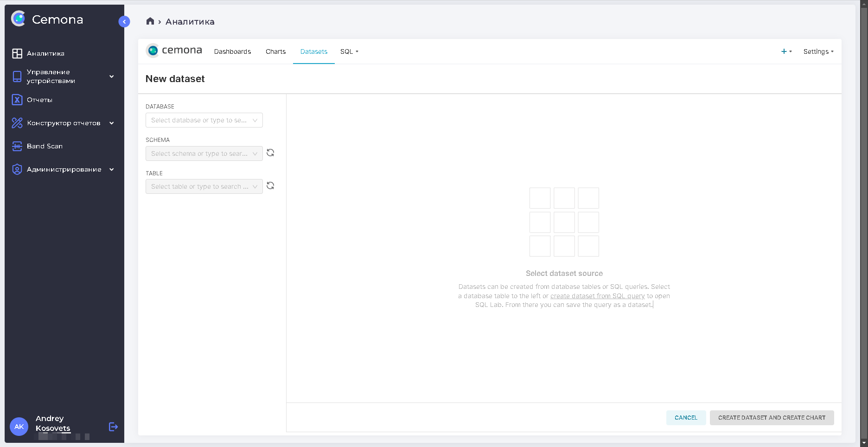Refresh the table list

click(x=270, y=186)
